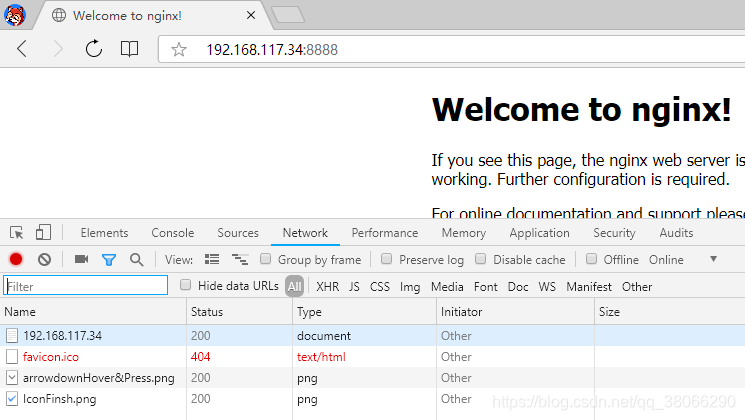Open the Security tab
Screen dimensions: 745x420
[614, 233]
